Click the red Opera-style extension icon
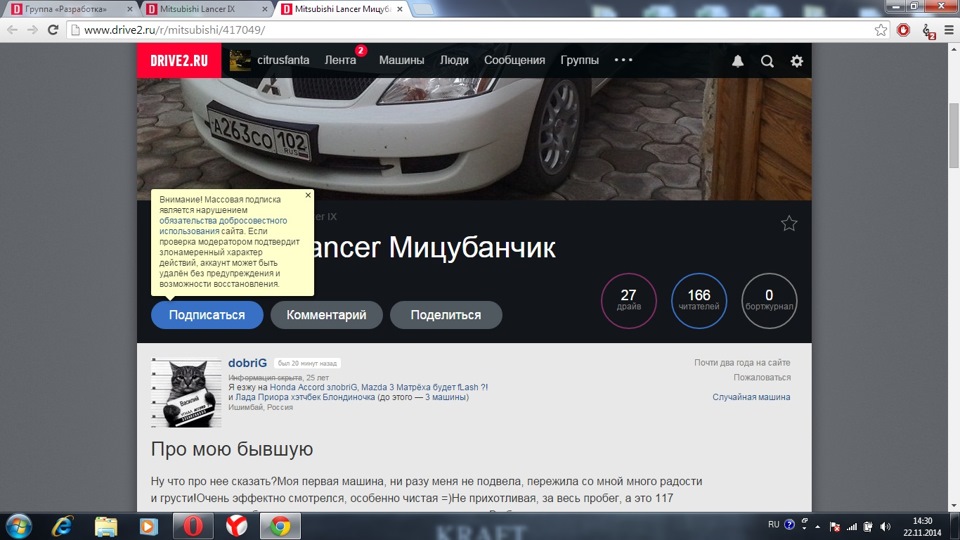960x540 pixels. point(903,30)
